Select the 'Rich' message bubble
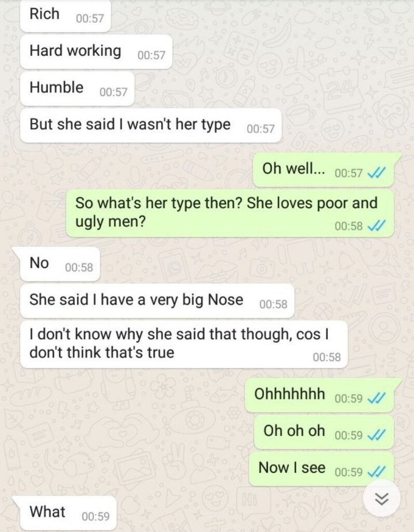This screenshot has height=532, width=414. pos(65,15)
